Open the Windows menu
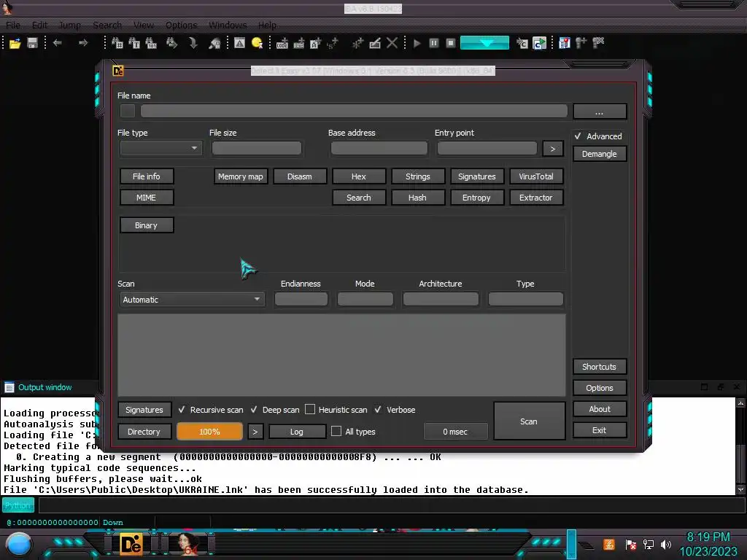 point(228,26)
